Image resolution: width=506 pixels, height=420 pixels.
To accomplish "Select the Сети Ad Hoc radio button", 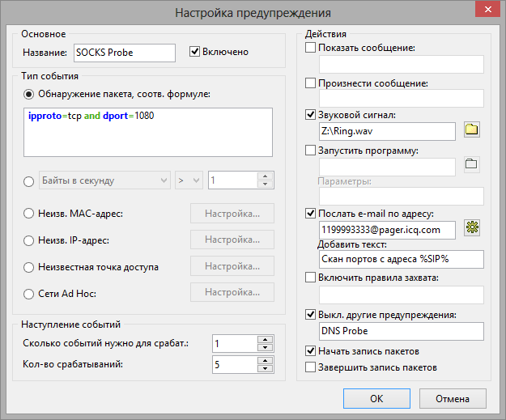I will point(28,294).
